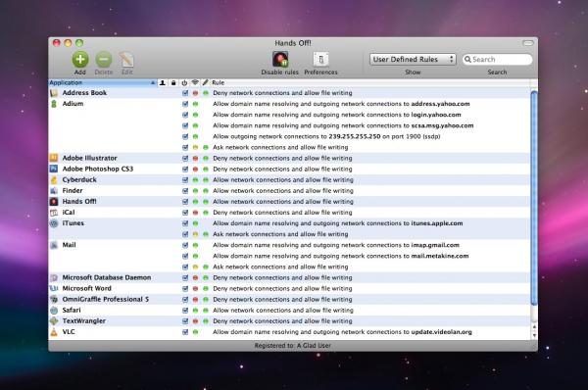Click the Finder app icon in list
Viewport: 588px width, 390px height.
tap(54, 190)
